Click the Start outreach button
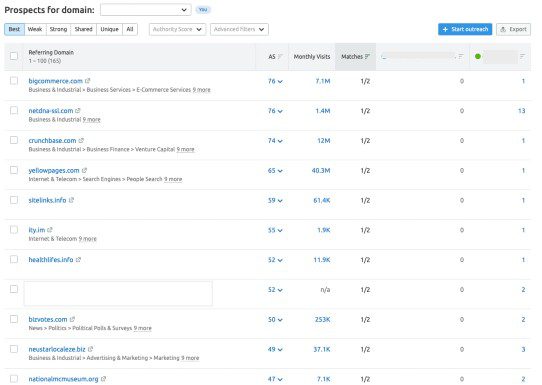 pos(465,29)
